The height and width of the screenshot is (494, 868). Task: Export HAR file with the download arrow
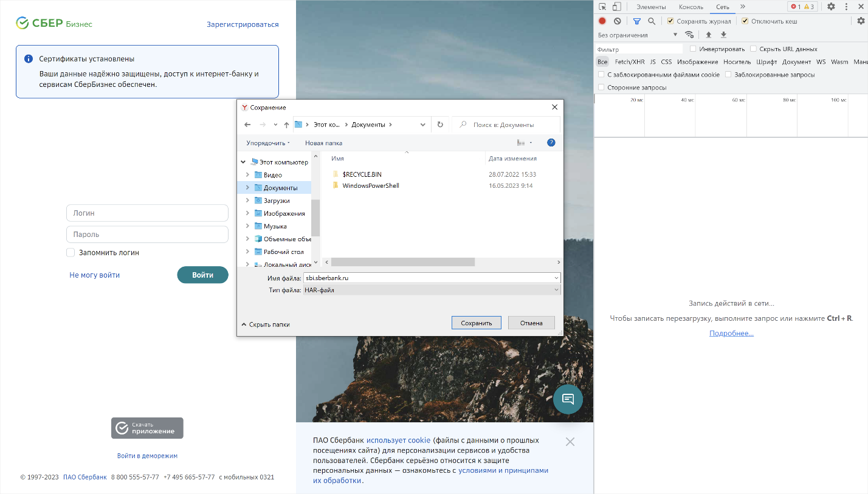coord(723,35)
